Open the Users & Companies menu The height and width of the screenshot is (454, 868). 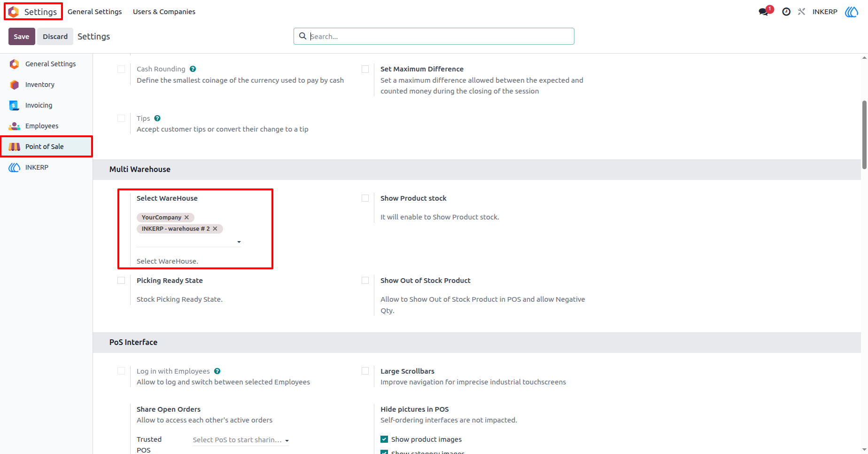click(x=164, y=12)
